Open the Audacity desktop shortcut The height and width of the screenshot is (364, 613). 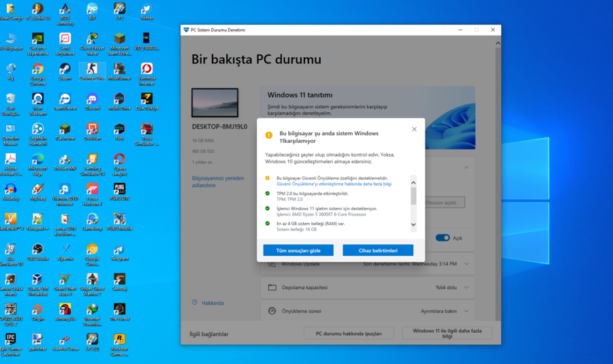[10, 192]
